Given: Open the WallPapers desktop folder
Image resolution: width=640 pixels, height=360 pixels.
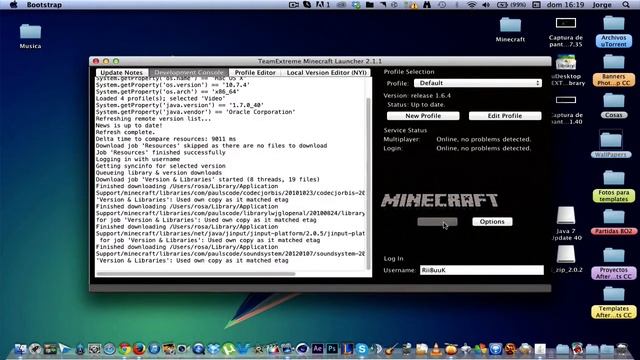Looking at the screenshot, I should coord(611,144).
